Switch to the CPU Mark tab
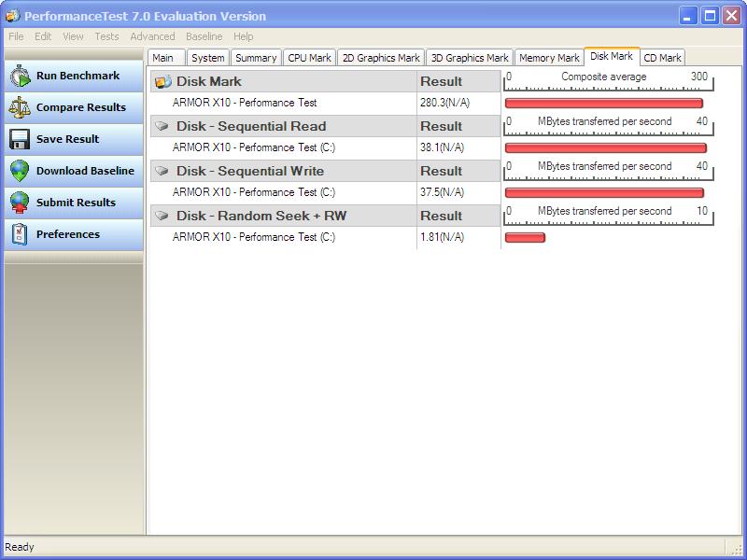 pyautogui.click(x=309, y=58)
